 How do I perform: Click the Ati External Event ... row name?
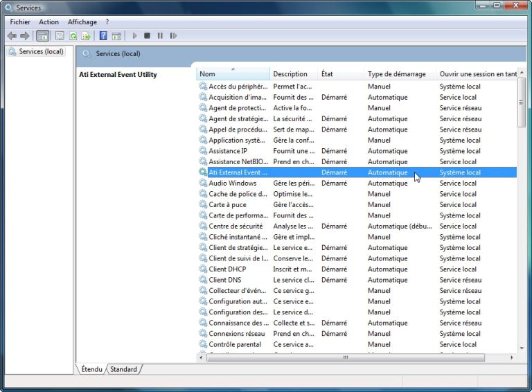(238, 172)
